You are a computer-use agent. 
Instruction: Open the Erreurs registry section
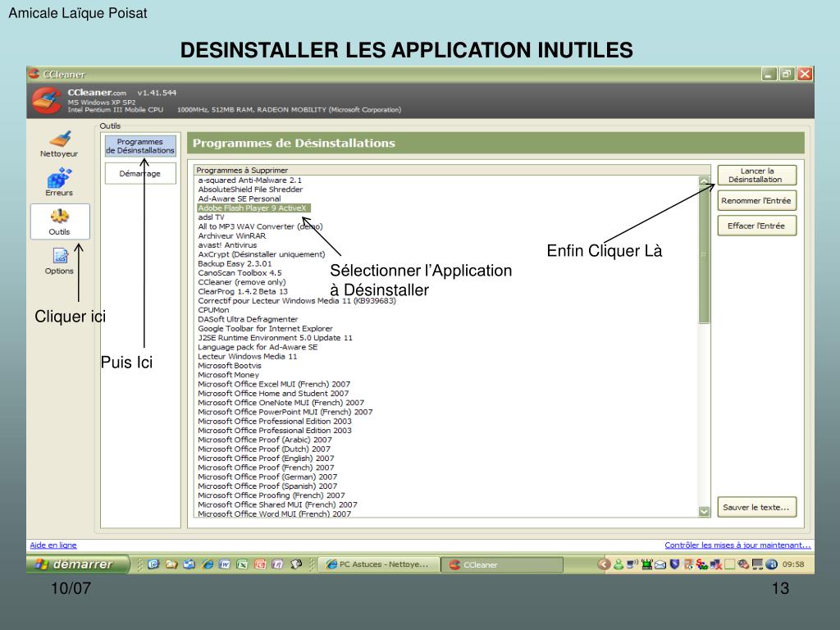(59, 182)
